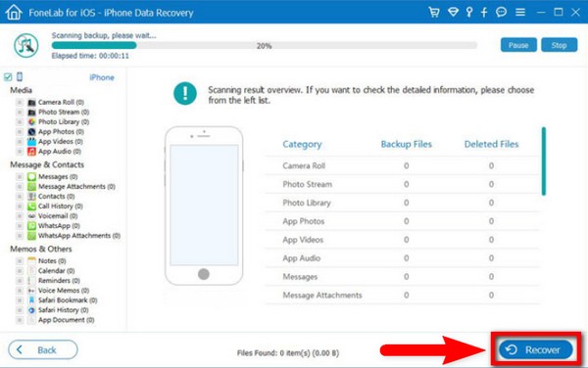The width and height of the screenshot is (588, 368).
Task: Select the Photo Library table row
Action: coord(403,203)
